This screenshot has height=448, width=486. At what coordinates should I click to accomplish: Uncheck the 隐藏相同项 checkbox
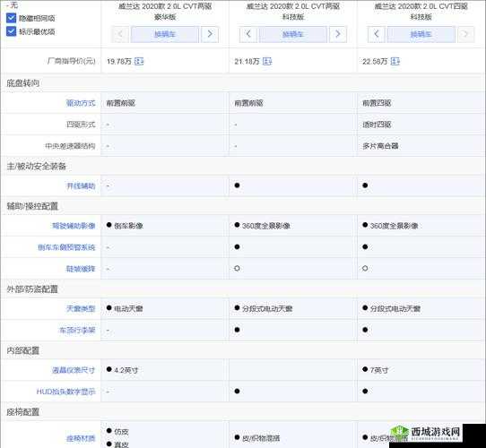tap(11, 18)
